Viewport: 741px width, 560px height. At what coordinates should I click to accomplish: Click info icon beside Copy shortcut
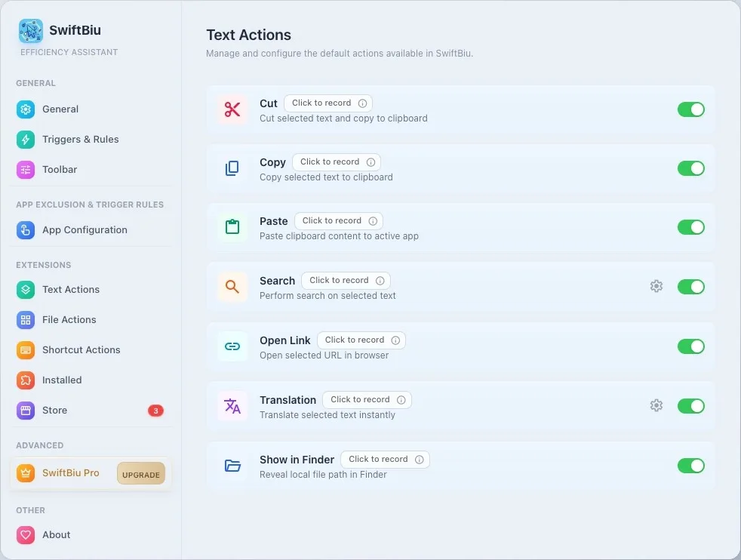(x=371, y=162)
